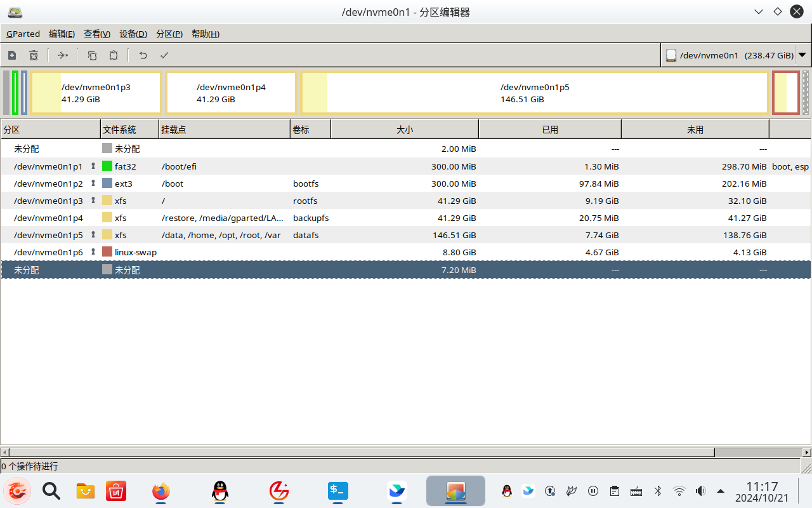
Task: Sort by the 已用 column header
Action: point(550,130)
